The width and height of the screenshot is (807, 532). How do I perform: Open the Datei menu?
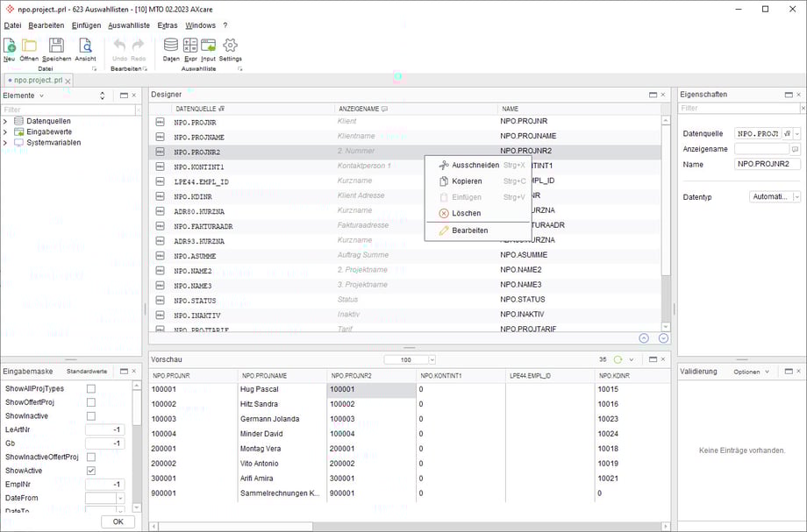[13, 25]
